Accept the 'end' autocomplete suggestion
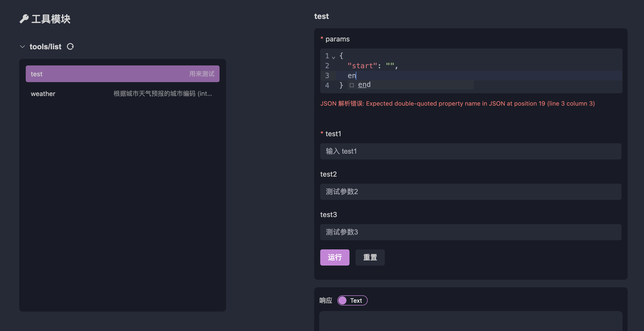The image size is (644, 331). point(364,85)
